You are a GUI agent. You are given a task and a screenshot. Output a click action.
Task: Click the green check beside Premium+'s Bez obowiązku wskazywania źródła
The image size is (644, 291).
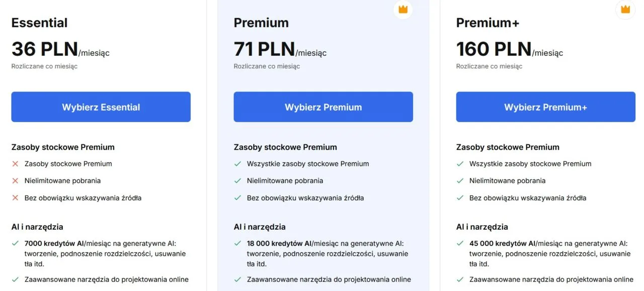(460, 198)
